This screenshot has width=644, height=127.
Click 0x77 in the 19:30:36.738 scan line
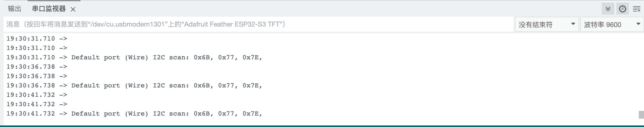pos(226,85)
